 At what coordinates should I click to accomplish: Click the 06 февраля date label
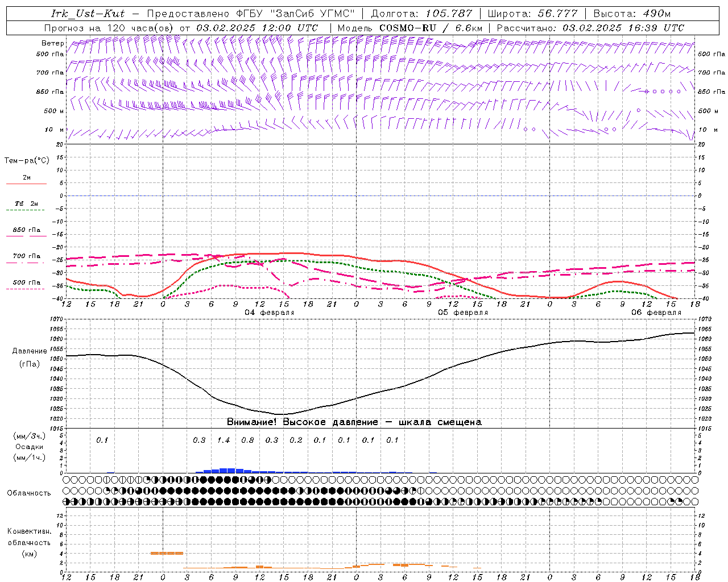pyautogui.click(x=656, y=313)
